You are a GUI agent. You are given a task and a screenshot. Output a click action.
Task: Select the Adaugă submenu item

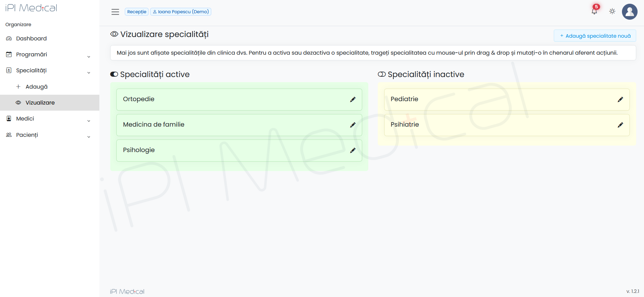tap(36, 87)
